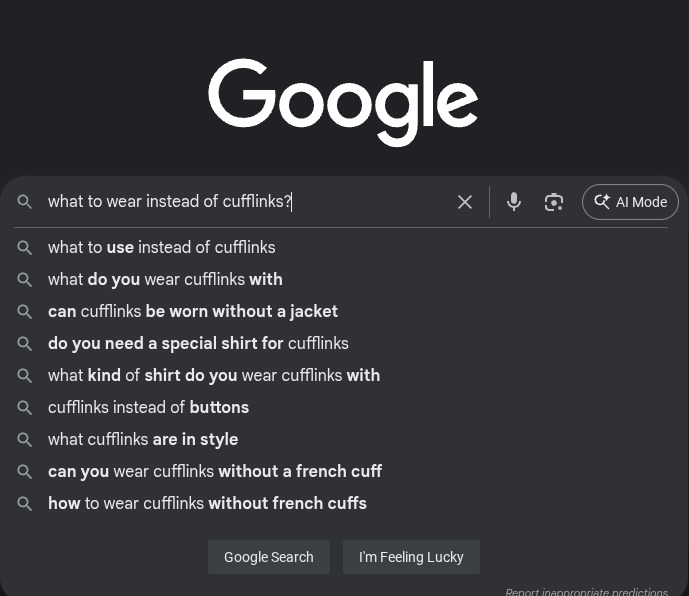Click the clear search X icon
Viewport: 689px width, 596px height.
(x=465, y=202)
